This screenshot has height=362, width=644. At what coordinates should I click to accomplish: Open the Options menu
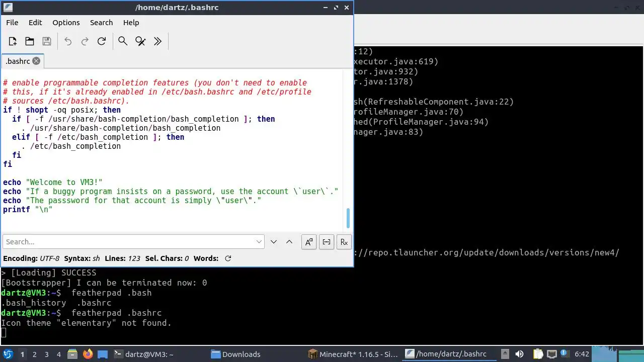66,23
